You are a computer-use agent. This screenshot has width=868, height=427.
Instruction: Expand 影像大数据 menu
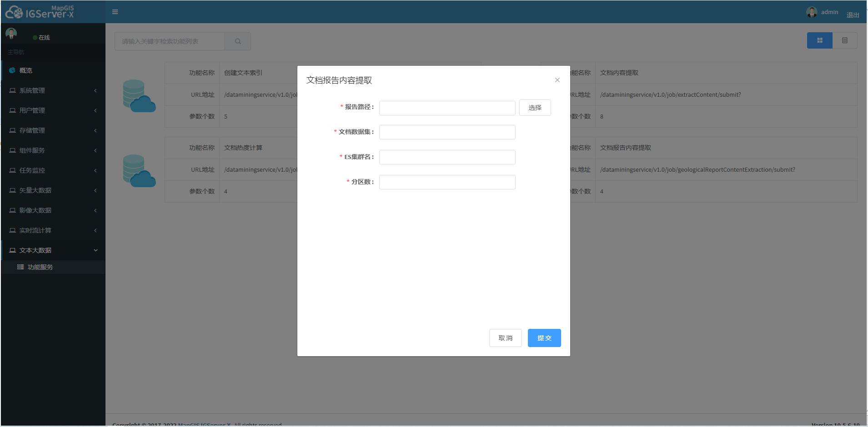coord(53,210)
